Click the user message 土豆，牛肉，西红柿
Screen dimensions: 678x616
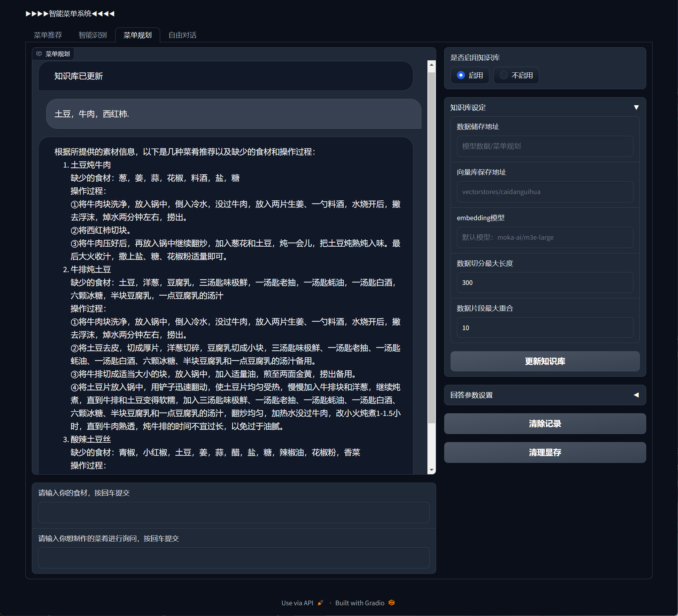point(234,114)
